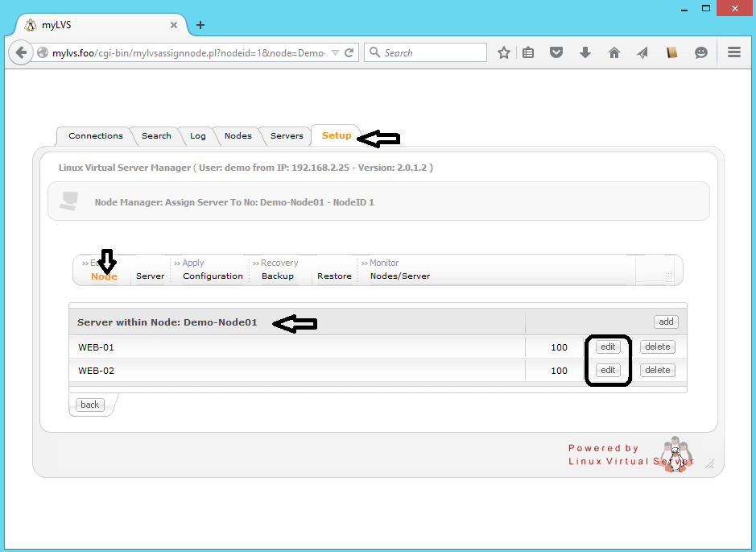Delete the WEB-02 server
This screenshot has width=756, height=552.
(x=657, y=370)
